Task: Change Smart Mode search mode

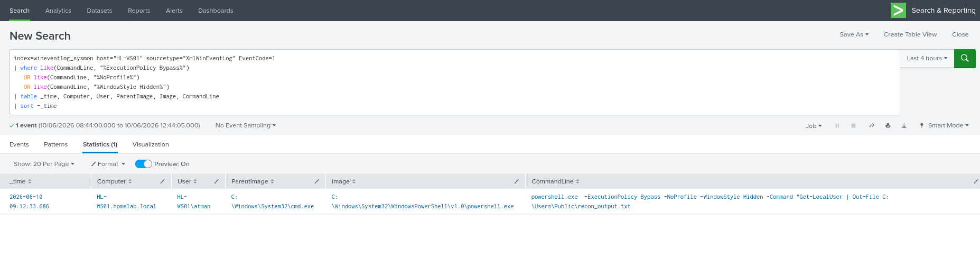Action: click(x=944, y=125)
